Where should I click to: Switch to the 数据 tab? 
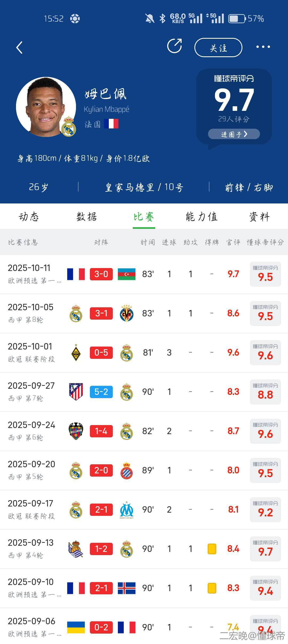tap(86, 217)
